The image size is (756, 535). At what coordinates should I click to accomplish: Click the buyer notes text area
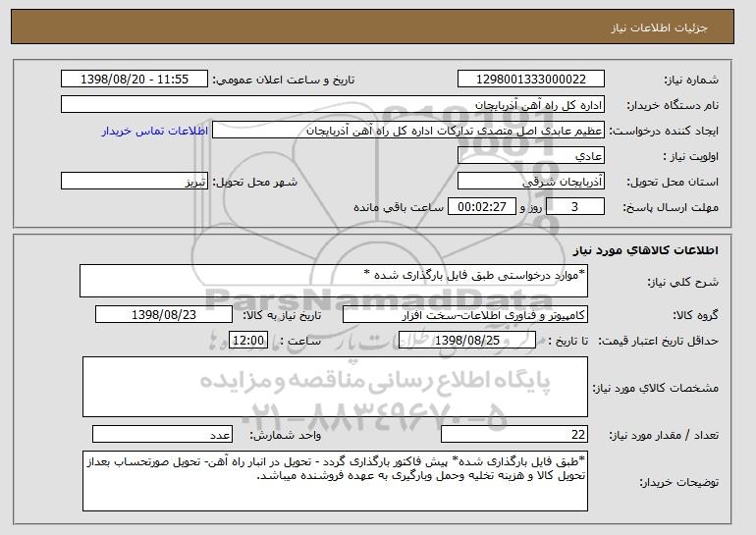(x=335, y=481)
